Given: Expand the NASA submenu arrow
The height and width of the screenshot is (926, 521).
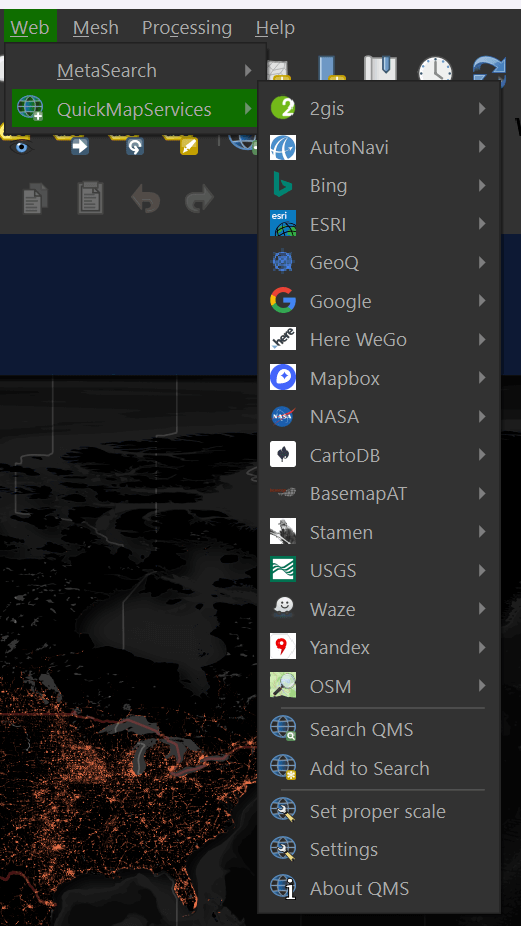Looking at the screenshot, I should 483,417.
